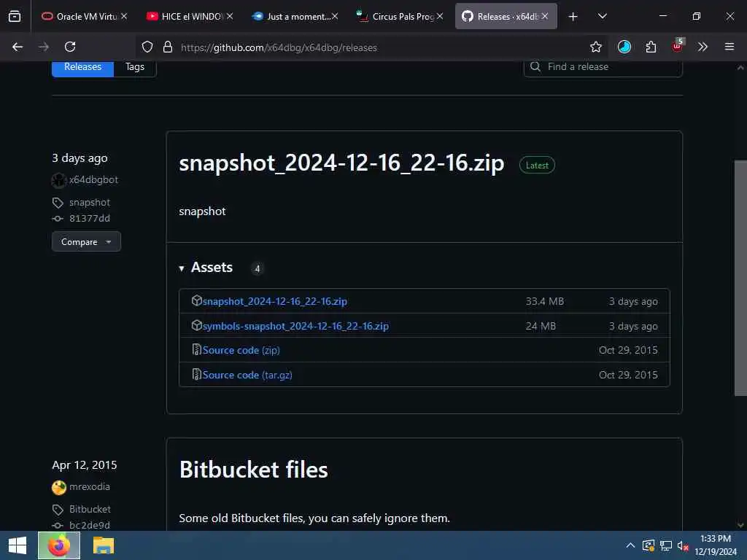
Task: Download Source code (tar.gz)
Action: [247, 375]
